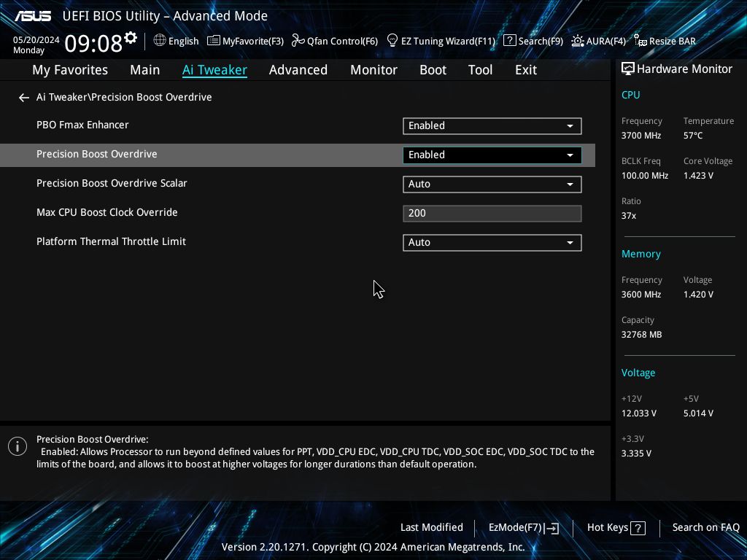Screen dimensions: 747x560
Task: Click Last Modified button
Action: [432, 527]
